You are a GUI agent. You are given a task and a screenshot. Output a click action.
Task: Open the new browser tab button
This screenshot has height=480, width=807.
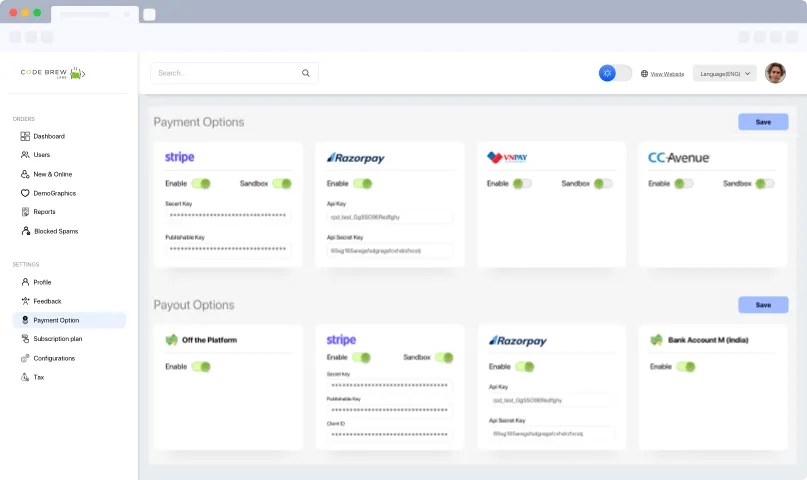pyautogui.click(x=149, y=14)
